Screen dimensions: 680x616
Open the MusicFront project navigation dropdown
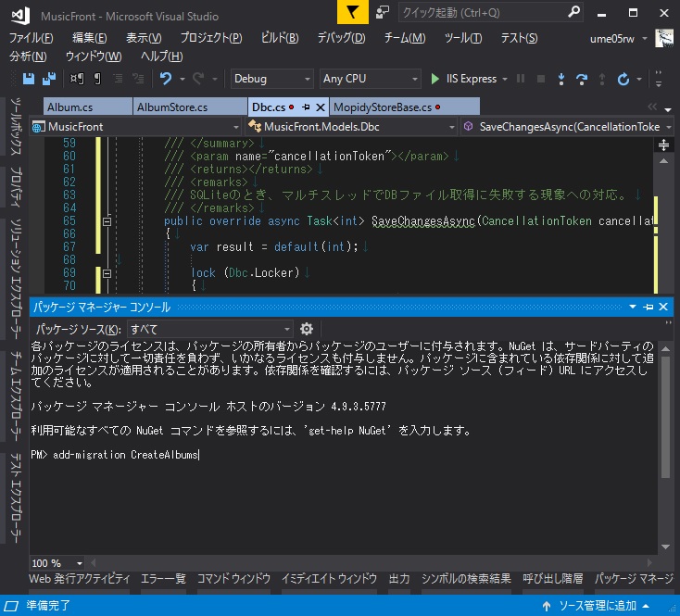pyautogui.click(x=135, y=127)
